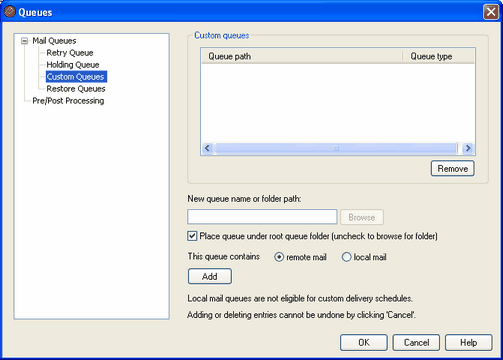Open the Retry Queue page
Viewport: 503px width, 360px height.
click(x=70, y=53)
